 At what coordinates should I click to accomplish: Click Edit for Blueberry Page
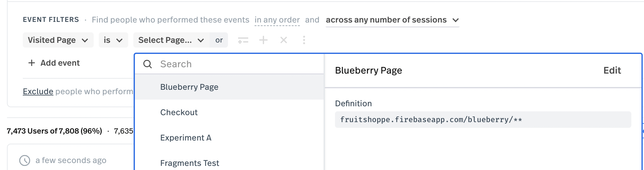[612, 70]
